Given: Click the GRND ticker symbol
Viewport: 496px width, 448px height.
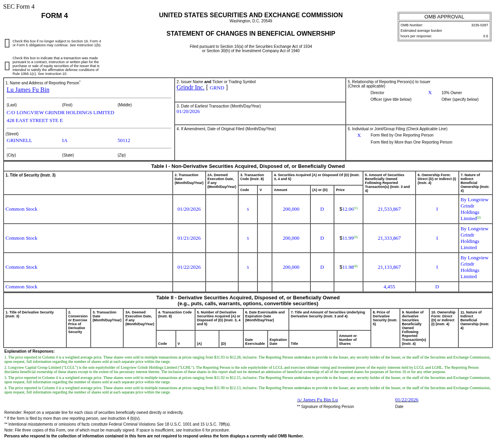Looking at the screenshot, I should [x=217, y=88].
